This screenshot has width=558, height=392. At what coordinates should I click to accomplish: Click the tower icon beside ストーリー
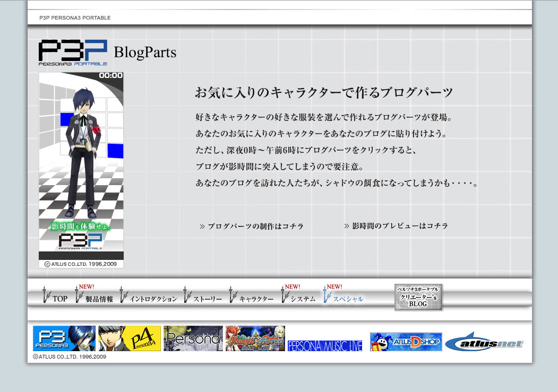tap(187, 294)
